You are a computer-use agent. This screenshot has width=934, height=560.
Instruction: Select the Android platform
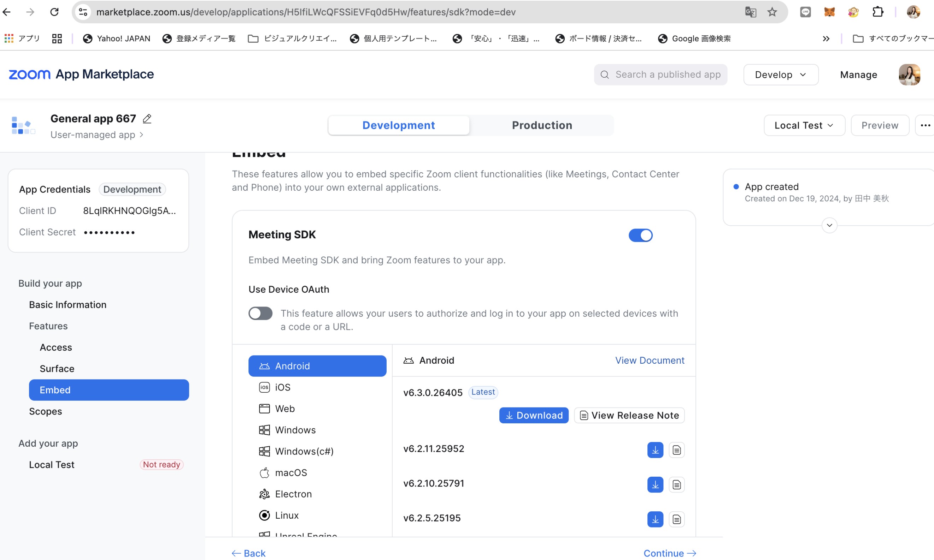coord(317,366)
